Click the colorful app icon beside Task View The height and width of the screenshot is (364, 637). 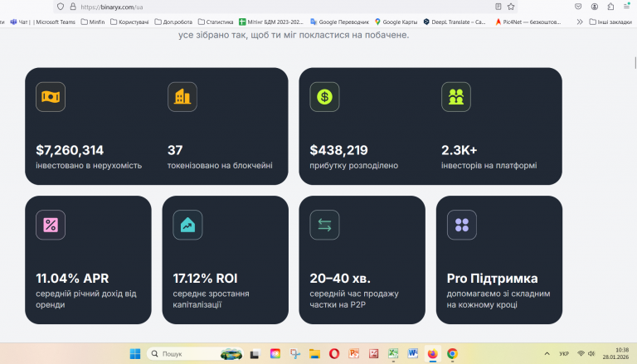click(x=275, y=354)
